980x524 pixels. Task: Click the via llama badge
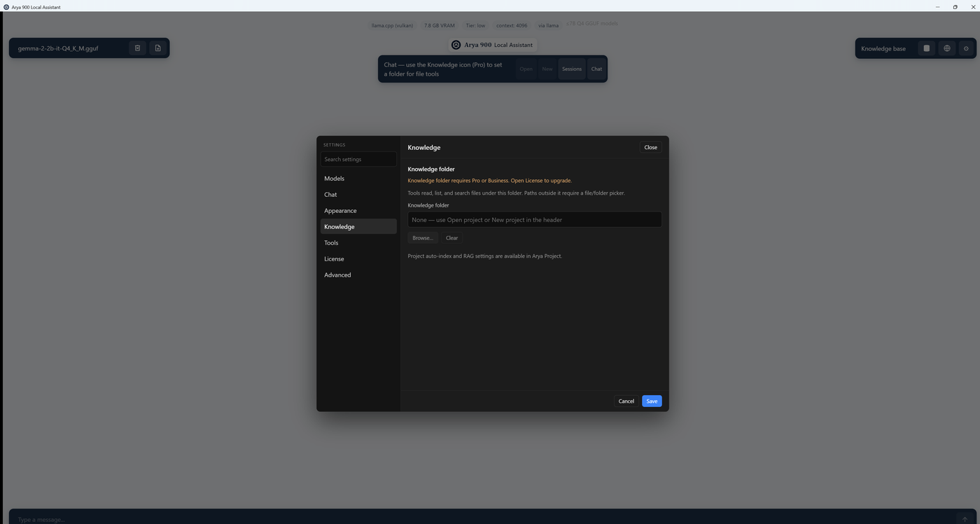[x=549, y=25]
